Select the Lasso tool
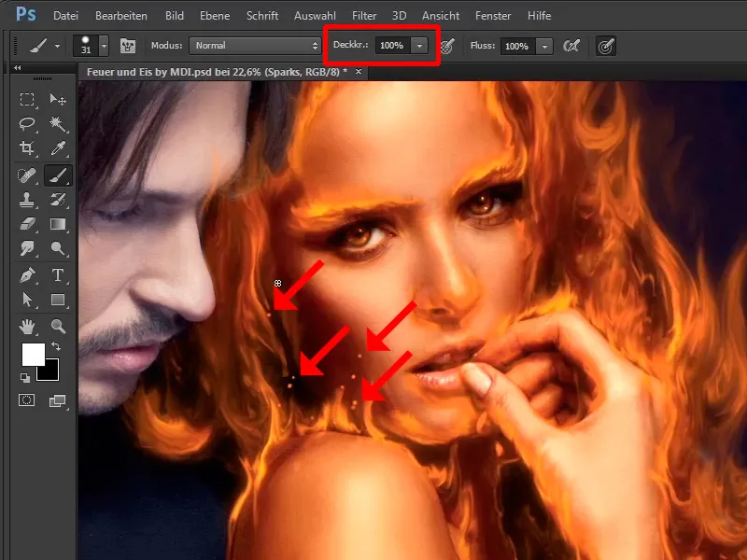The width and height of the screenshot is (747, 560). pyautogui.click(x=27, y=124)
